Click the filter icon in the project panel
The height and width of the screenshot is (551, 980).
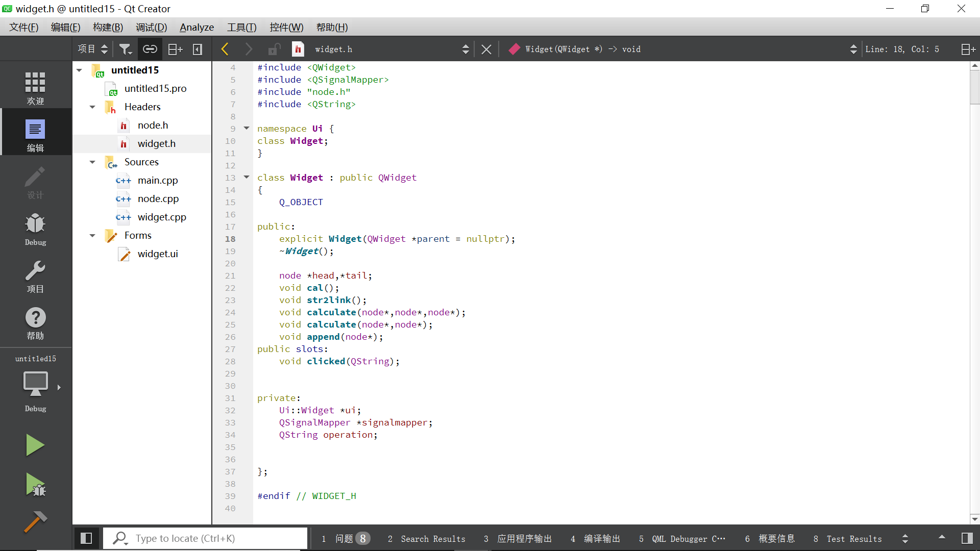coord(126,48)
